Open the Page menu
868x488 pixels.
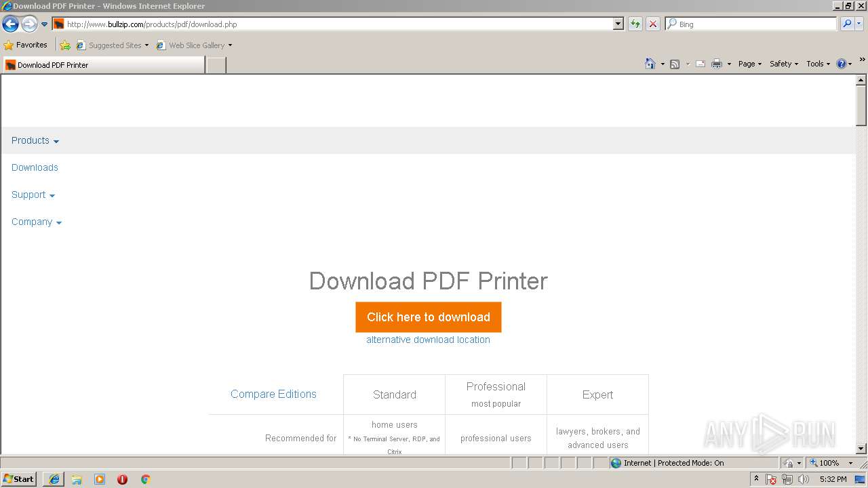750,64
